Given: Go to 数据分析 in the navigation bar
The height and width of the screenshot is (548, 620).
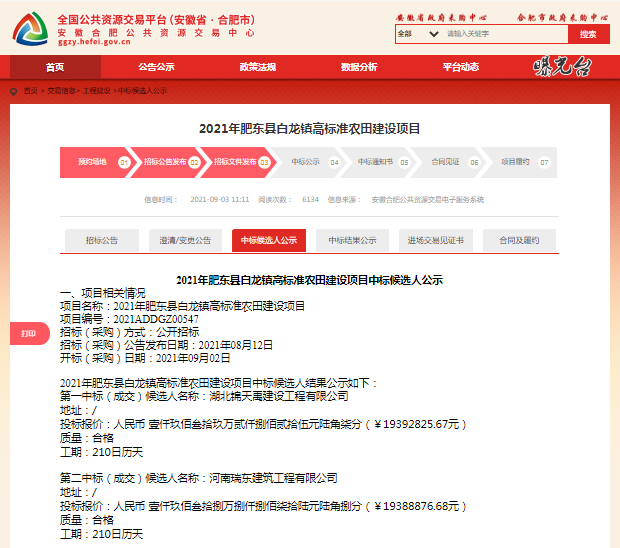Looking at the screenshot, I should click(x=359, y=67).
